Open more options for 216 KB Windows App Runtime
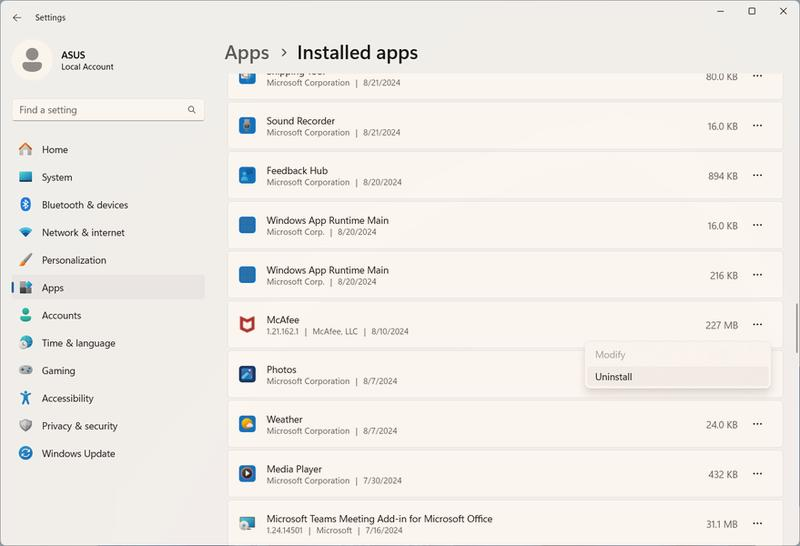 (757, 275)
